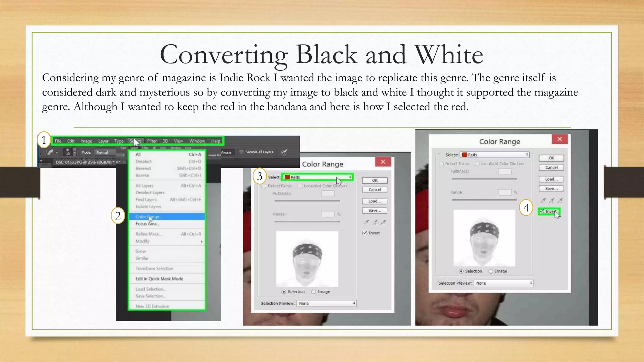Click the Fuzziness slider track in step 4 dialog
This screenshot has height=362, width=644.
[484, 179]
